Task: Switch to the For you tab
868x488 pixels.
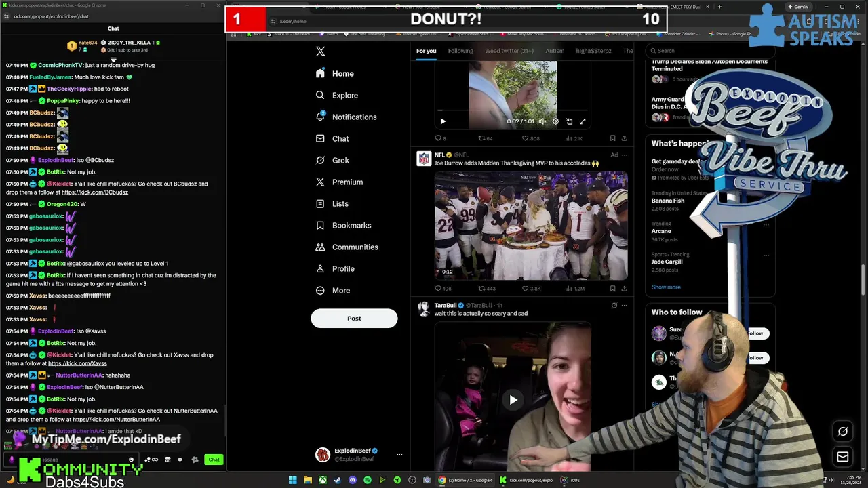Action: click(427, 51)
